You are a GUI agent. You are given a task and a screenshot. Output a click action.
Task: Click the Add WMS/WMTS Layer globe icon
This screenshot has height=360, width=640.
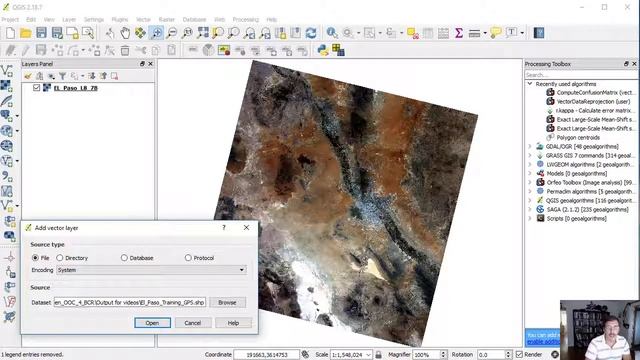pos(7,131)
